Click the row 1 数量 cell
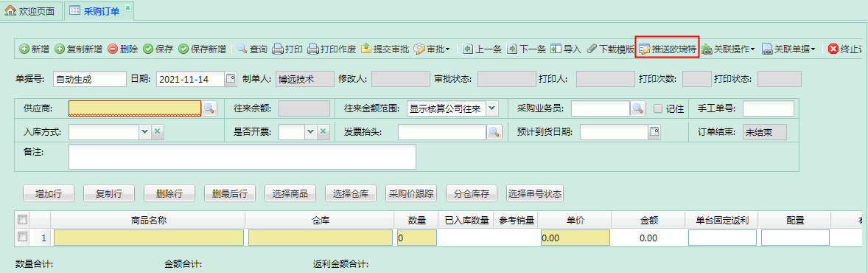 (x=417, y=238)
